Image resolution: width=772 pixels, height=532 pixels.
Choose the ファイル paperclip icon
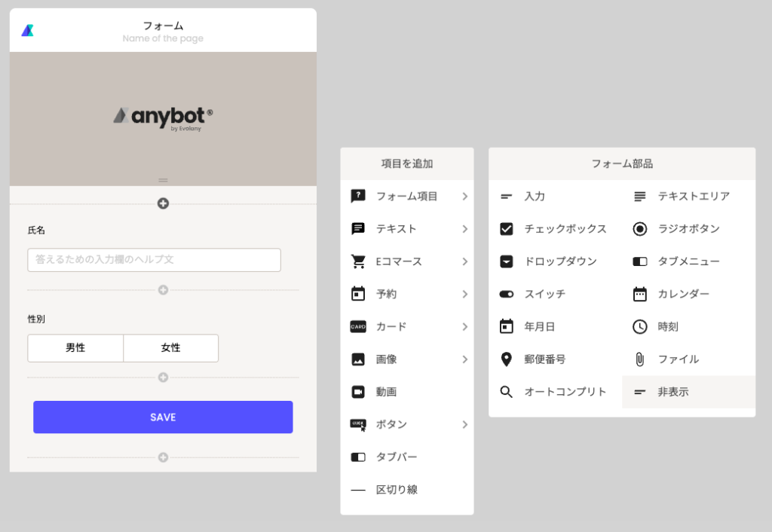tap(639, 359)
